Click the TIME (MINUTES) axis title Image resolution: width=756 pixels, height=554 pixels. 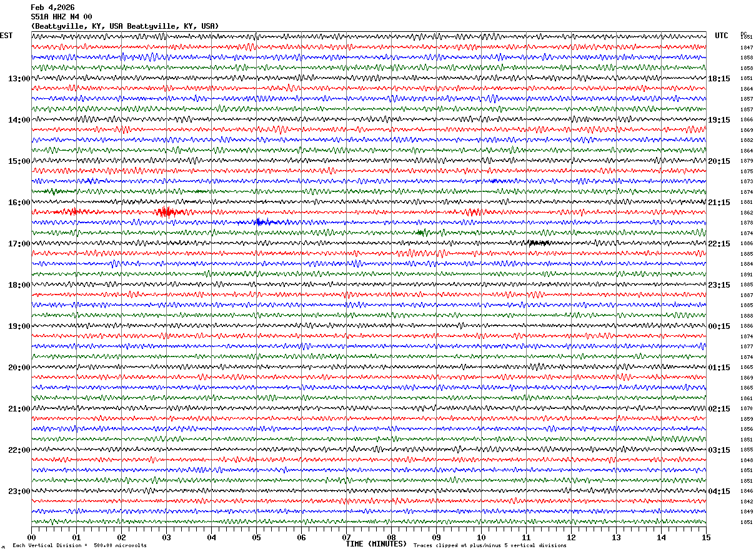376,544
